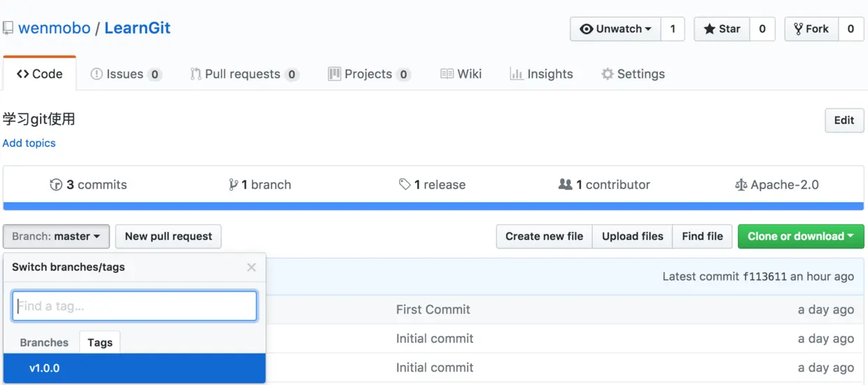Screen dimensions: 868x385
Task: Click the branch icon beside 1 branch
Action: click(233, 185)
